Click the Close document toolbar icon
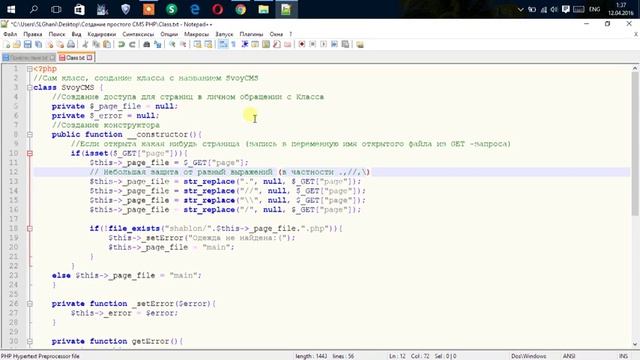Viewport: 640px width, 360px height. point(49,44)
